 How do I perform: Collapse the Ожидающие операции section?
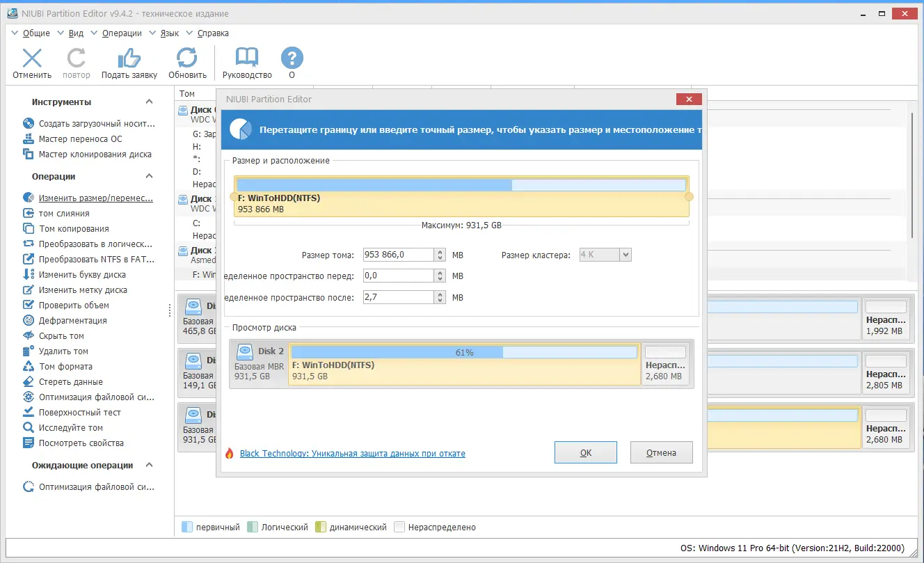coord(149,466)
